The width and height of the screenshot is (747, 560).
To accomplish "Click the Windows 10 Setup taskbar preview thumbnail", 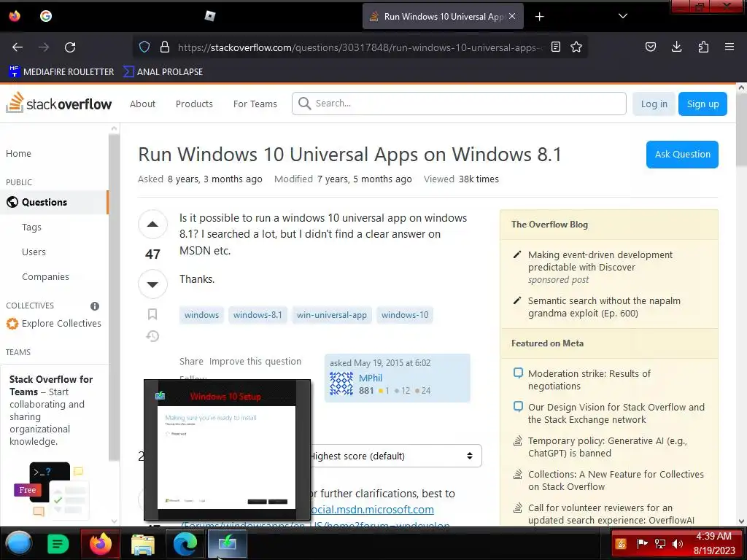I will click(227, 450).
